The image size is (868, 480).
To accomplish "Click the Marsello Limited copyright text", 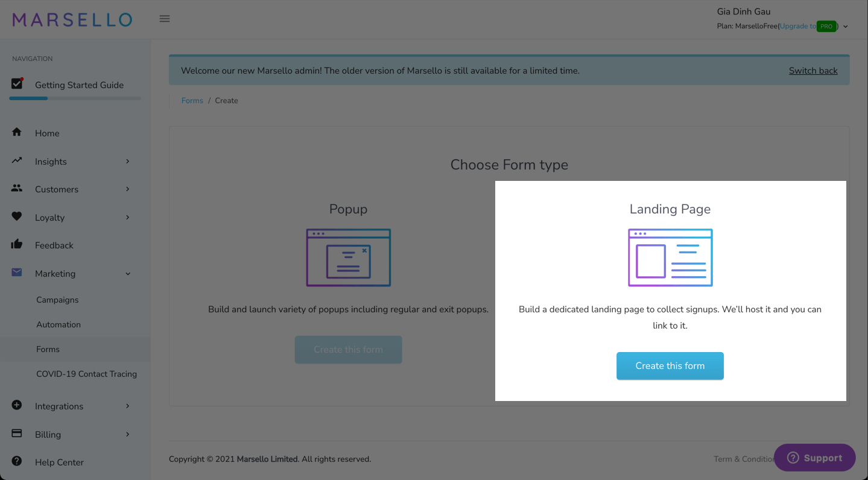I will tap(267, 459).
